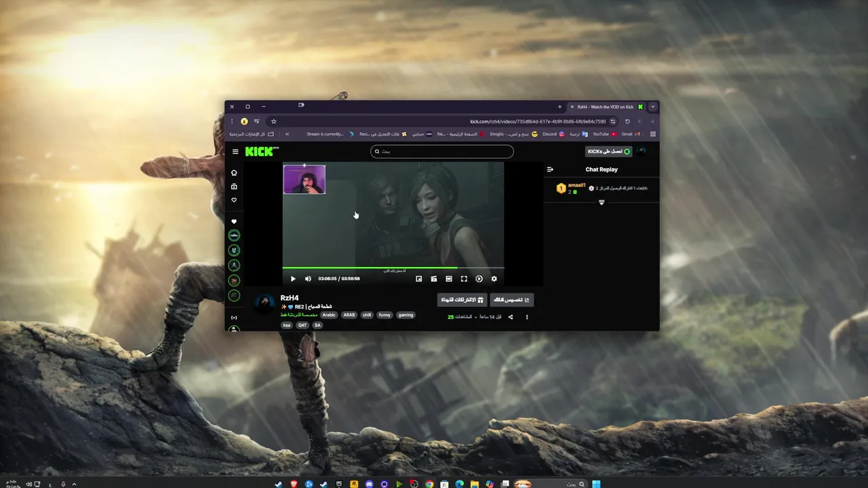Open a new browser tab
Image resolution: width=868 pixels, height=488 pixels.
tap(559, 106)
